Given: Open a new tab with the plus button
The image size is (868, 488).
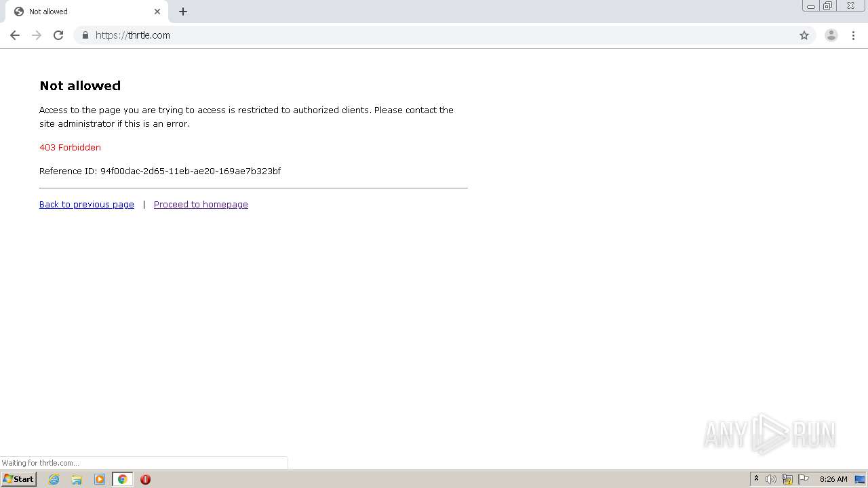Looking at the screenshot, I should click(183, 12).
